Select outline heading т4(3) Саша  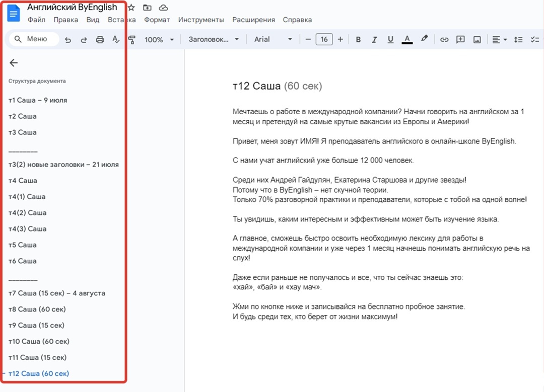(x=27, y=228)
